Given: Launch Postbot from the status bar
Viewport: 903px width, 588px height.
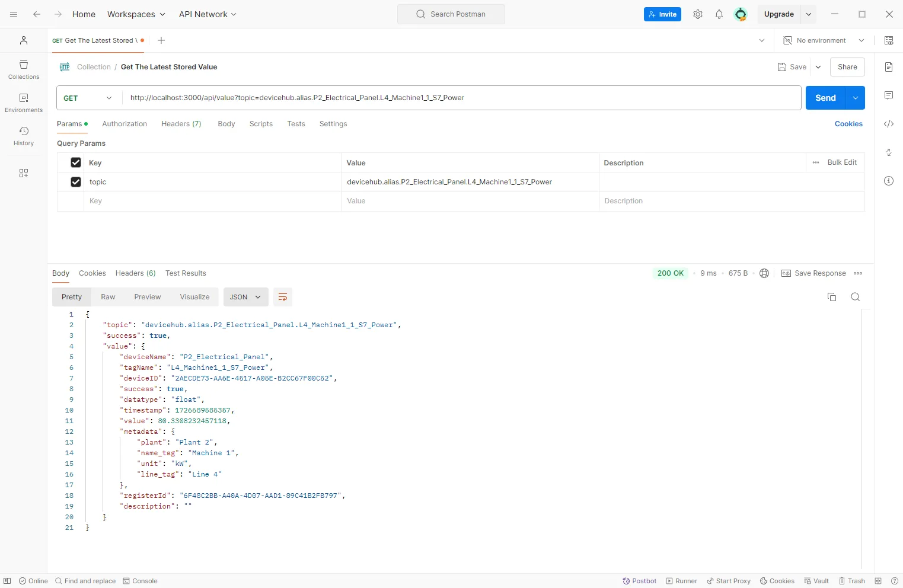Looking at the screenshot, I should pos(640,581).
